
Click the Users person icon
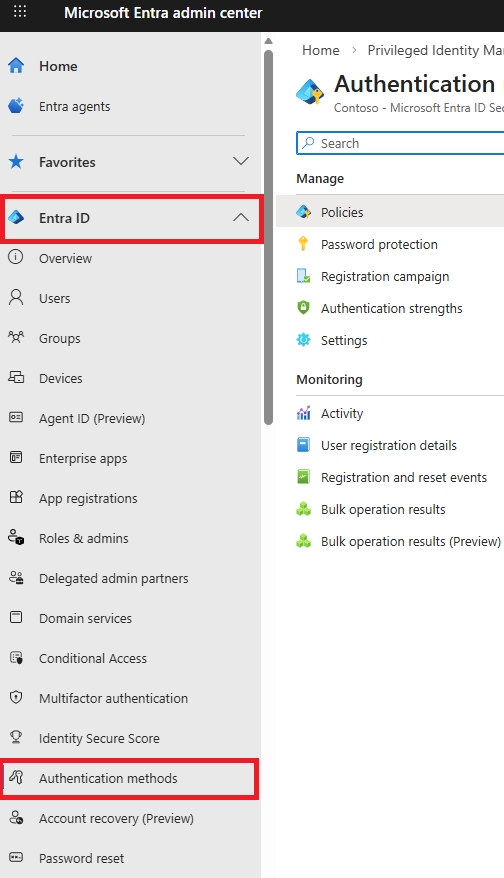[x=16, y=297]
